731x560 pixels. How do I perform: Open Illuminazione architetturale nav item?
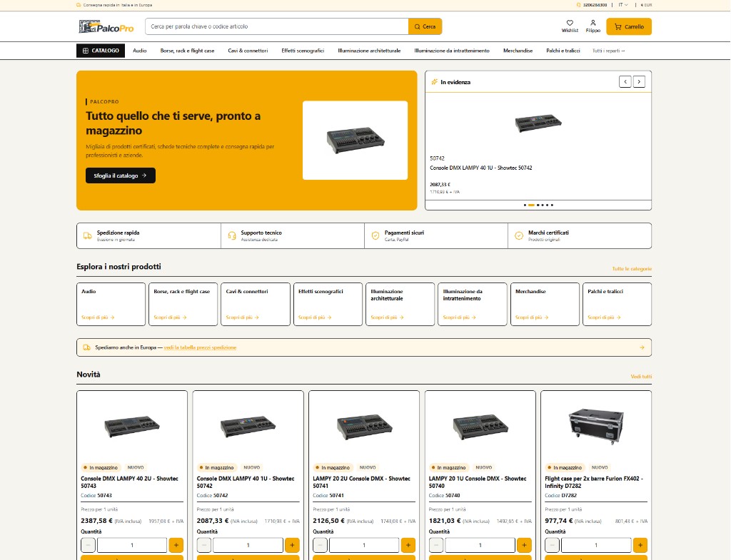click(x=369, y=51)
